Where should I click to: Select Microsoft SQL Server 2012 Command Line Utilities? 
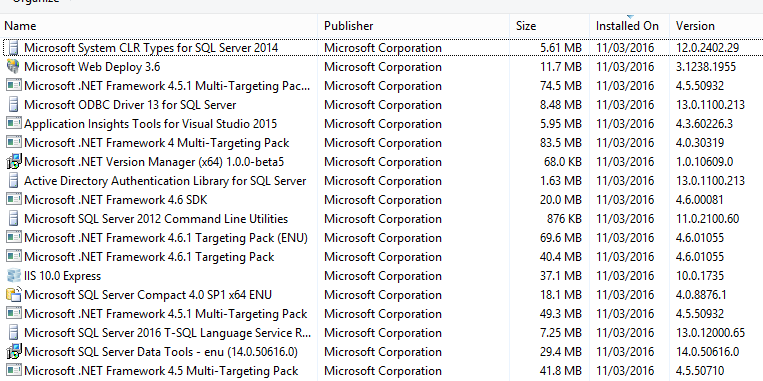pos(156,218)
